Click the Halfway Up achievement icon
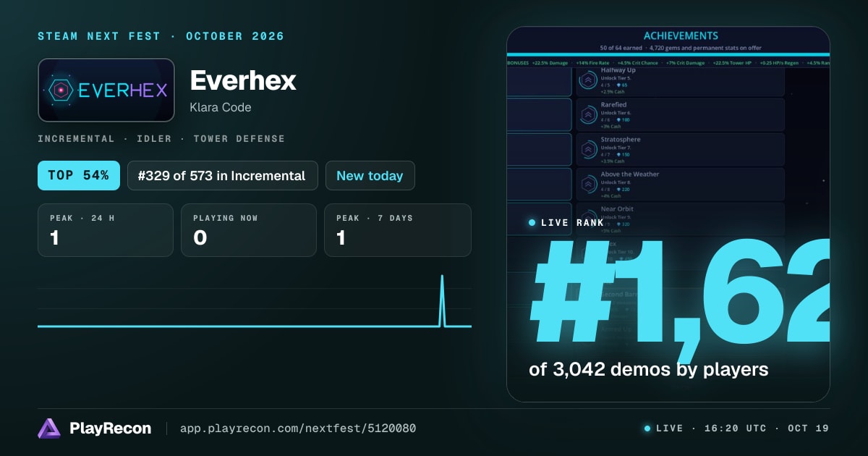The image size is (868, 456). coord(587,81)
